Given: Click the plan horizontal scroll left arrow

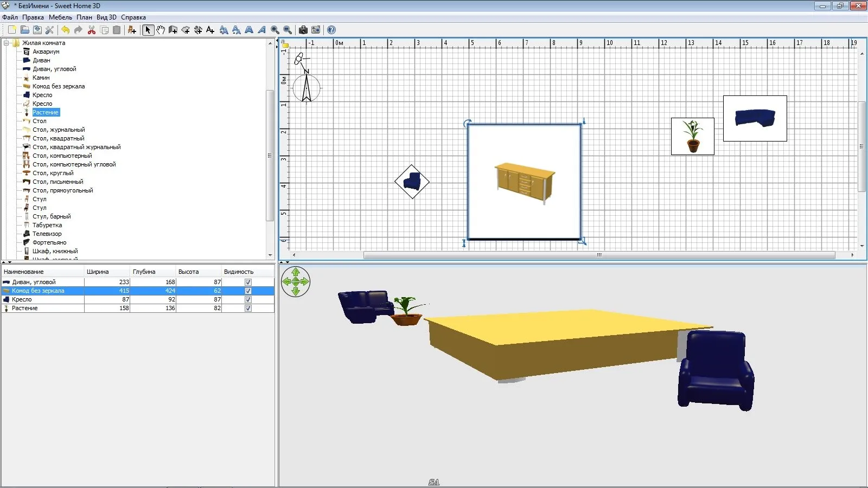Looking at the screenshot, I should click(294, 255).
